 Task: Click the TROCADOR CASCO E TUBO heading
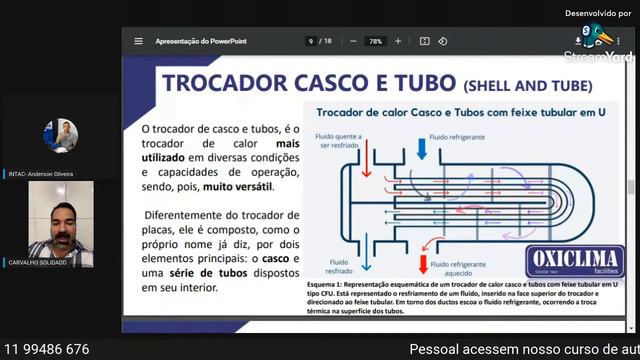click(309, 83)
